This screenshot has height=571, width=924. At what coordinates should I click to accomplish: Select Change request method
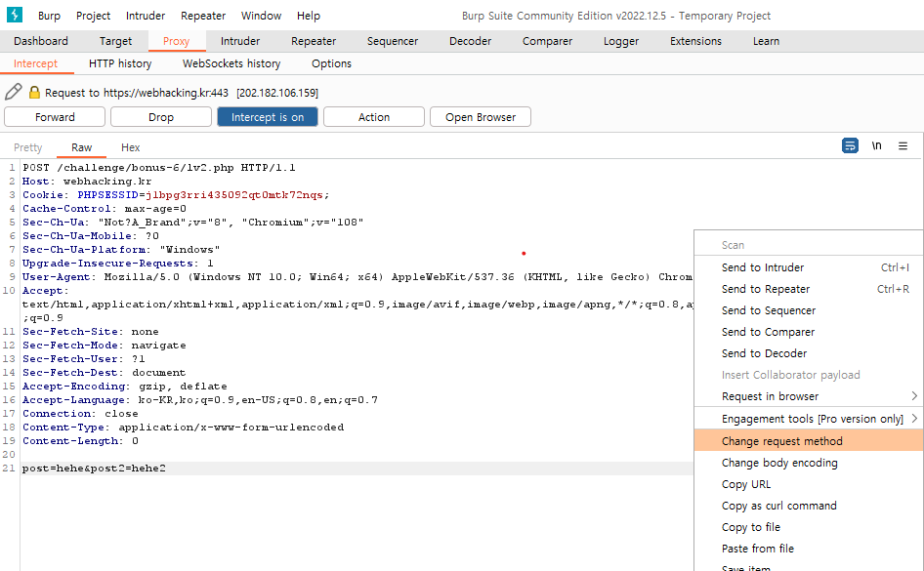coord(809,441)
